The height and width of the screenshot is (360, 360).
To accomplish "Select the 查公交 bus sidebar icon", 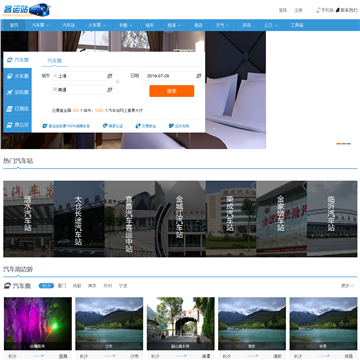I will click(x=10, y=125).
